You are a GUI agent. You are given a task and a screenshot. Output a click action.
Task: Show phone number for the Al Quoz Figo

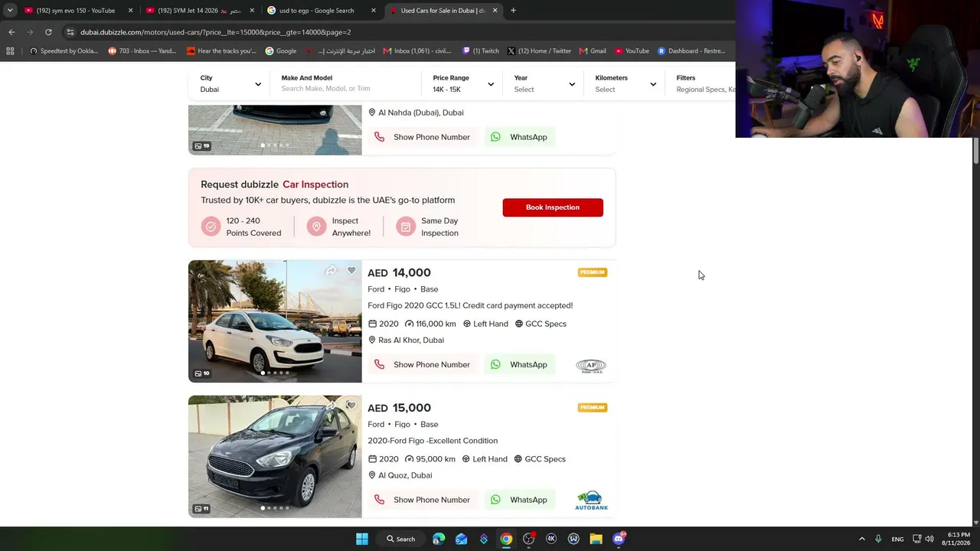pos(423,500)
